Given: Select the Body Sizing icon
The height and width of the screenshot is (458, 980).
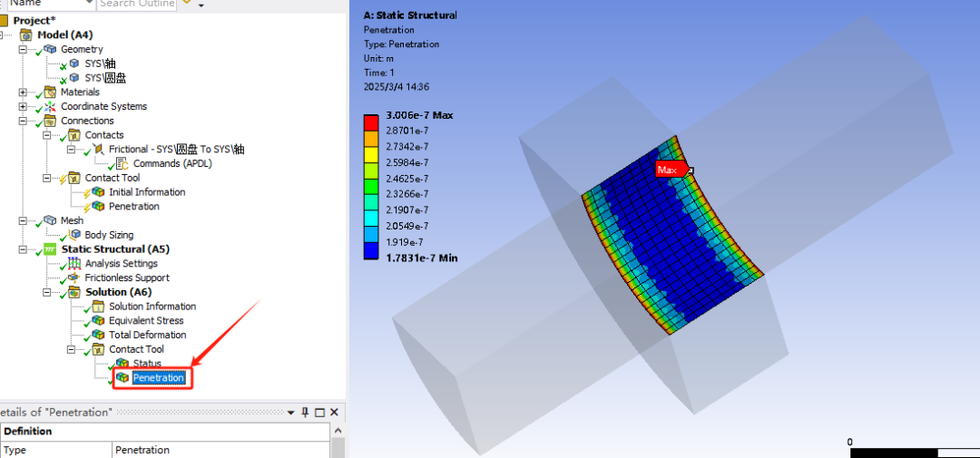Looking at the screenshot, I should [75, 235].
